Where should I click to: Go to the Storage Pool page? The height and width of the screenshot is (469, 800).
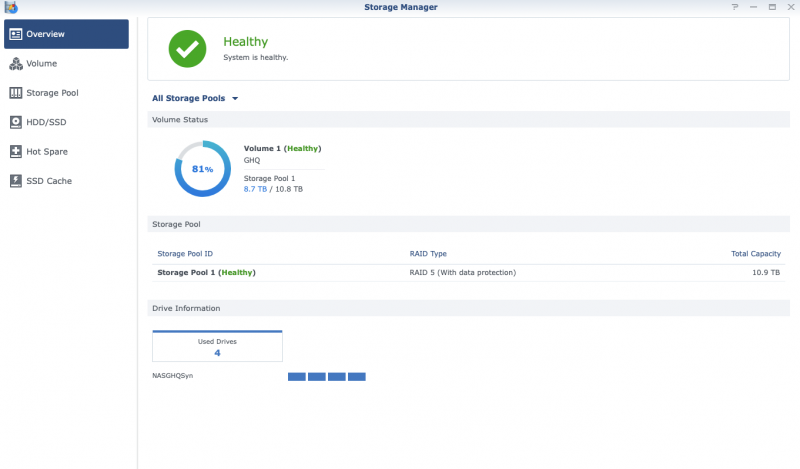click(x=51, y=93)
